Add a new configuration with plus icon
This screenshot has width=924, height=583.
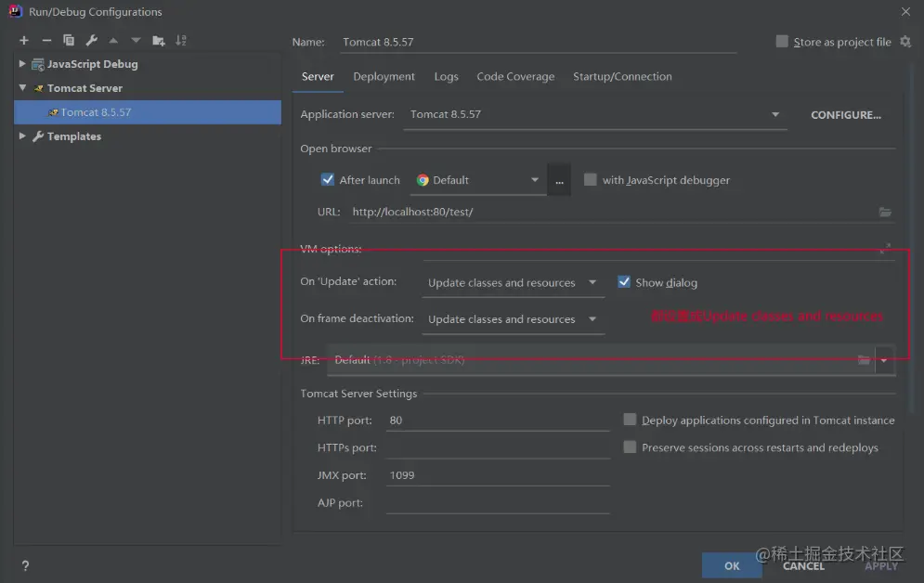pos(24,40)
